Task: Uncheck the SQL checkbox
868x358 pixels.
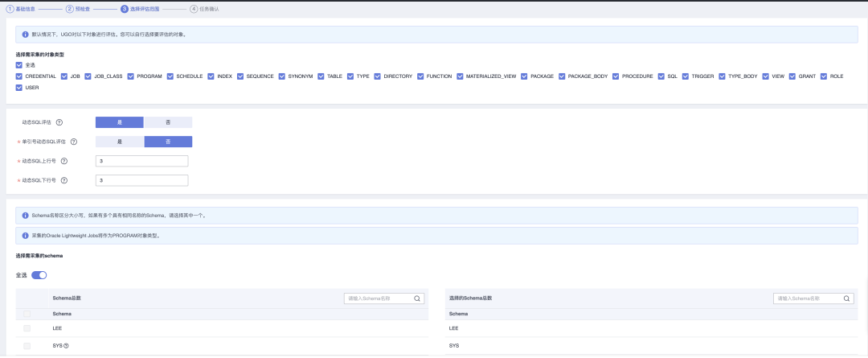Action: (661, 76)
